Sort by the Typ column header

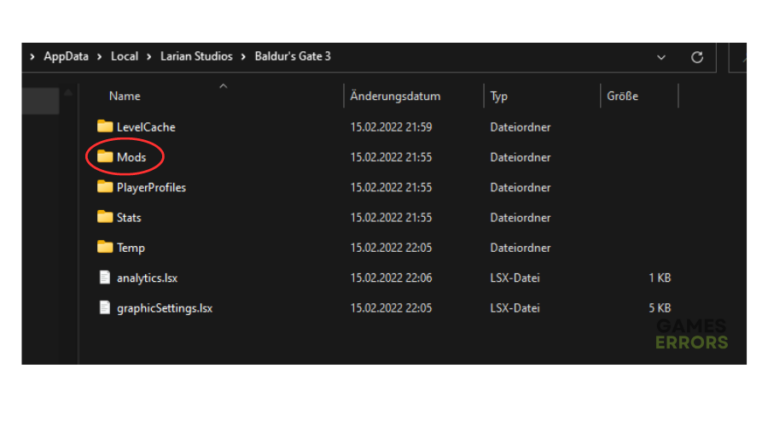pyautogui.click(x=499, y=97)
